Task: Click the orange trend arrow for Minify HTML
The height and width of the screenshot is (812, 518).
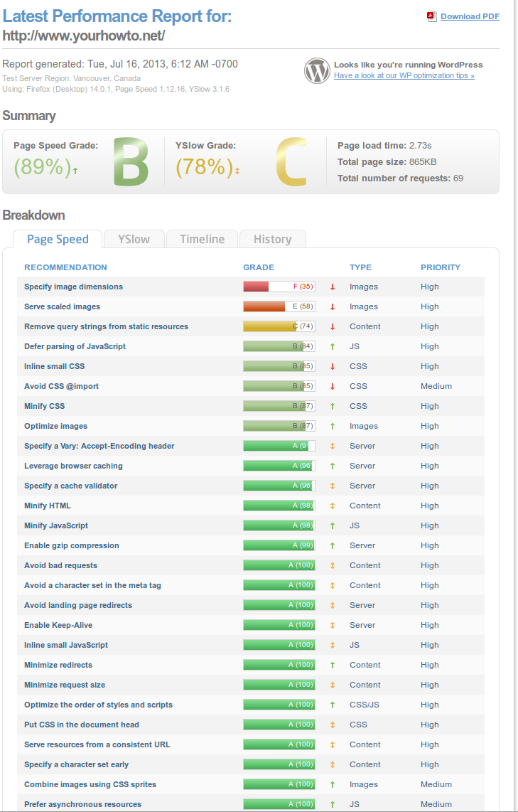Action: tap(333, 506)
